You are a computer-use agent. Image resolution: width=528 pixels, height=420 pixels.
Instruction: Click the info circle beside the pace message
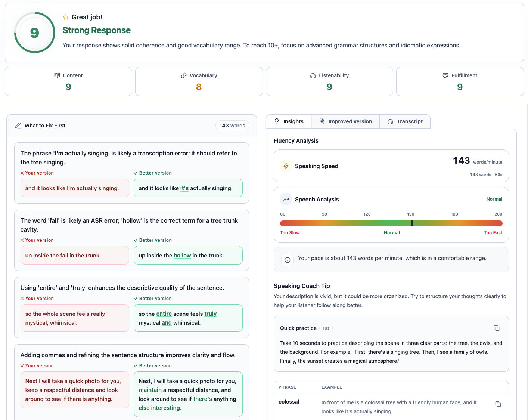(x=287, y=260)
